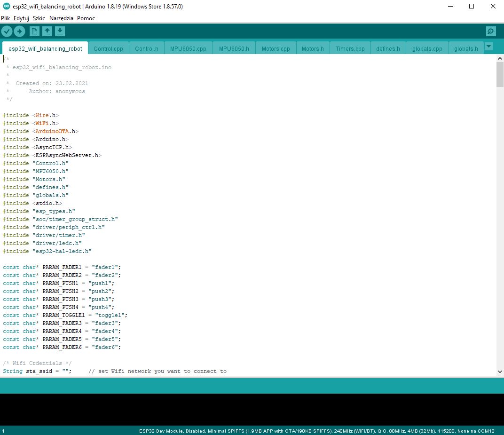Click the editor scrollbar up arrow
This screenshot has width=504, height=435.
[500, 58]
